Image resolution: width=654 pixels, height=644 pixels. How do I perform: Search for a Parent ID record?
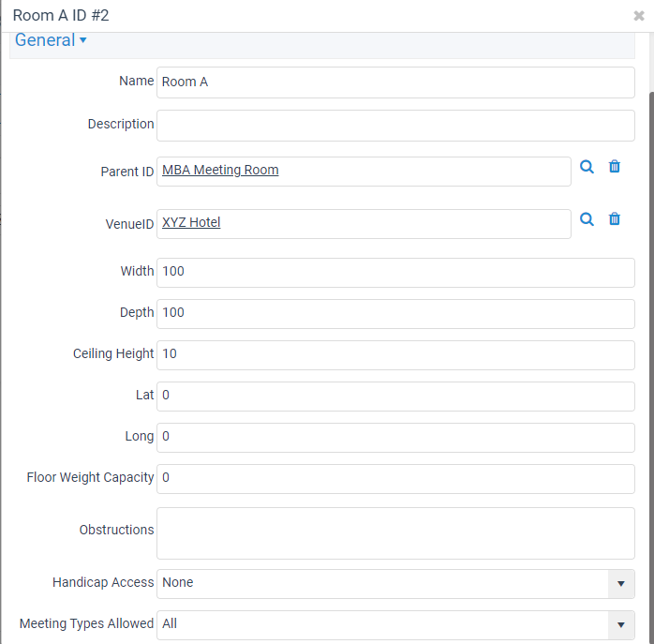point(587,167)
